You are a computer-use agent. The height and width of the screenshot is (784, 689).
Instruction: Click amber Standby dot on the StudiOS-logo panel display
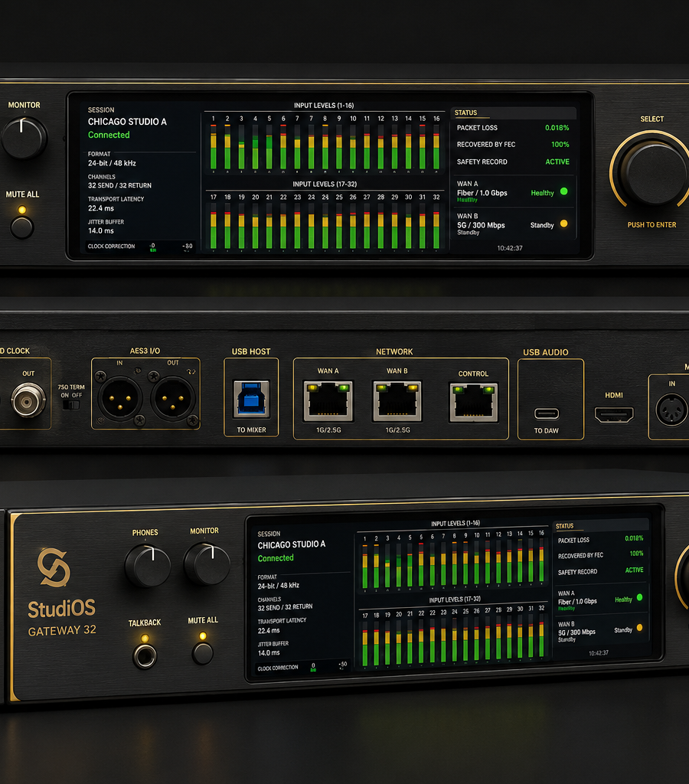[639, 628]
